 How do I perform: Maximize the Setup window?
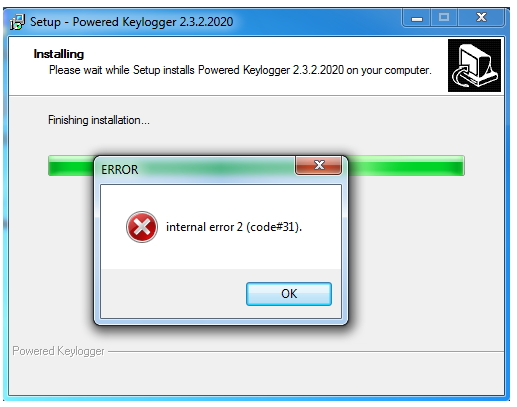444,18
